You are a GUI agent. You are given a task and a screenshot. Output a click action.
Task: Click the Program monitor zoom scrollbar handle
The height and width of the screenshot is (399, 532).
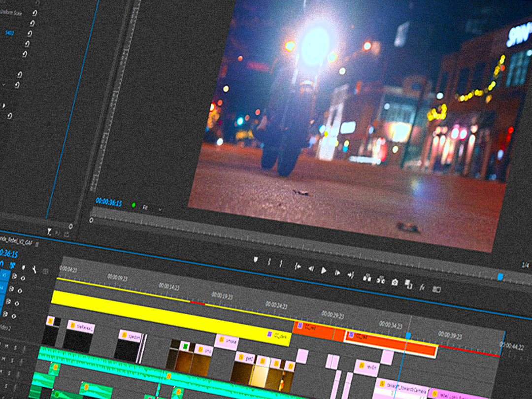pos(91,221)
